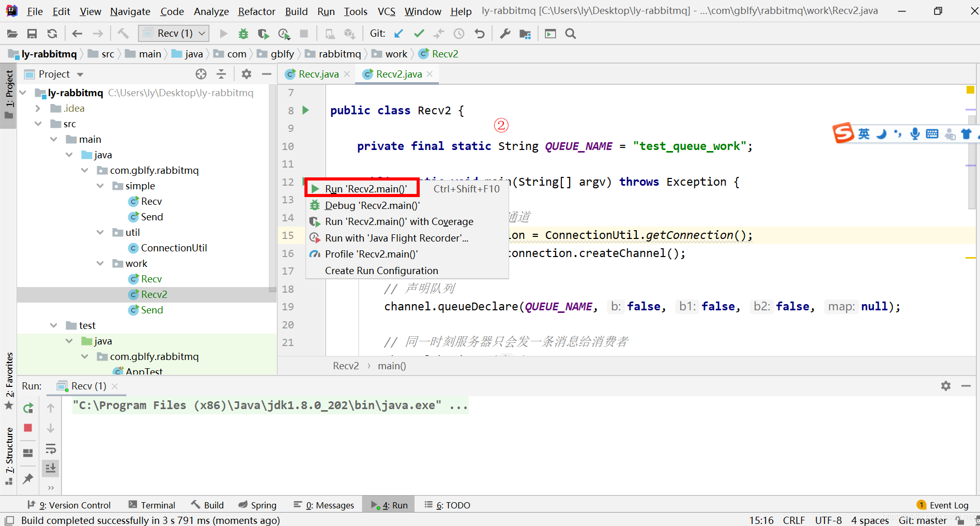980x526 pixels.
Task: Rerun Recv with green rerun icon
Action: [x=28, y=408]
